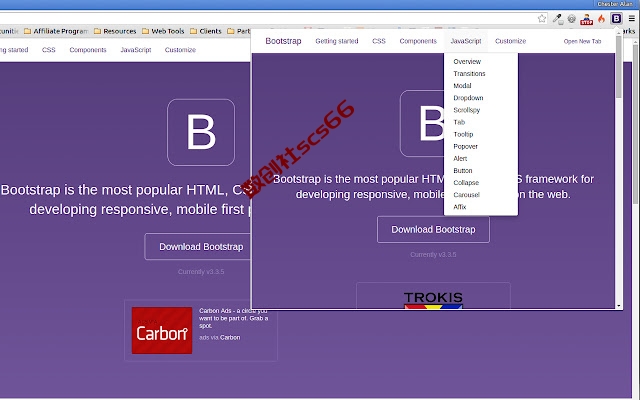Click the orange flame extension icon
This screenshot has width=640, height=400.
601,18
